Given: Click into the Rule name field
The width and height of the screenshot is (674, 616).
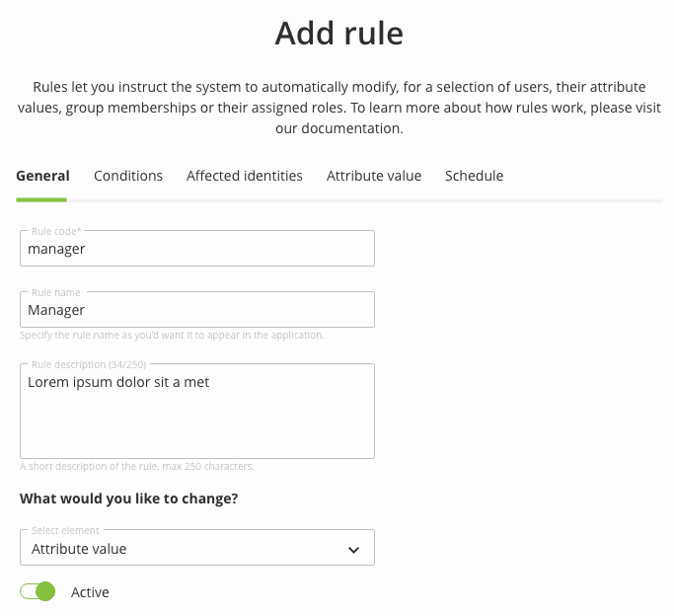Looking at the screenshot, I should coord(196,310).
